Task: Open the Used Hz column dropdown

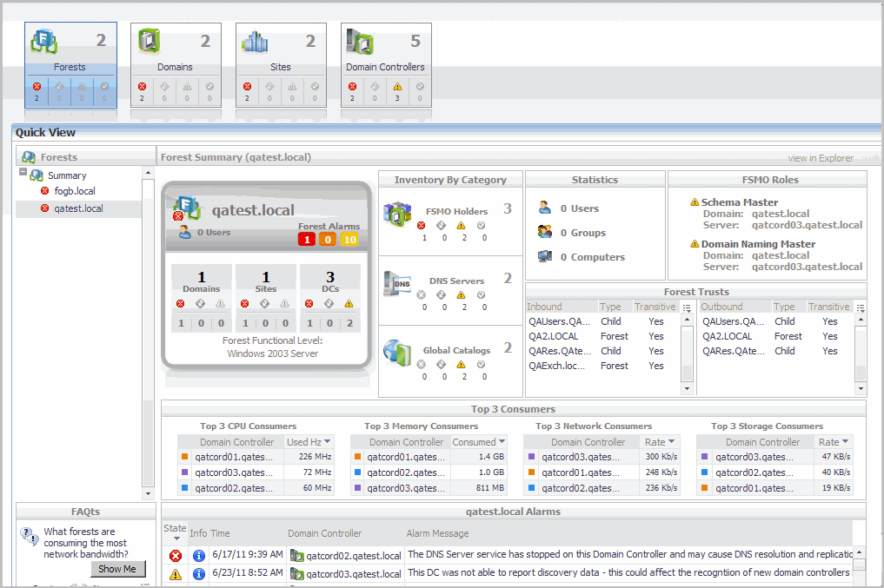Action: [x=327, y=442]
